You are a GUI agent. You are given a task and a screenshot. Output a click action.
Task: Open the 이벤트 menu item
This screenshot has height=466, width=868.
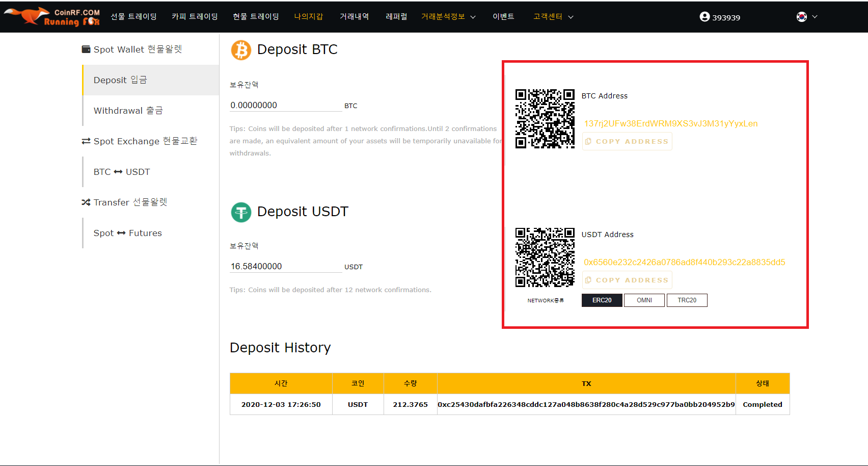pyautogui.click(x=503, y=17)
